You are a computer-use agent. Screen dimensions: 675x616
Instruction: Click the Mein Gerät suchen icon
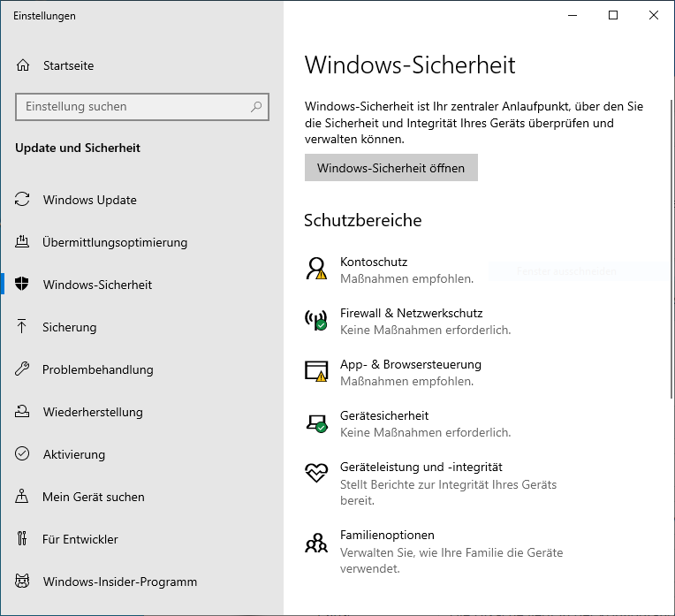[x=21, y=496]
